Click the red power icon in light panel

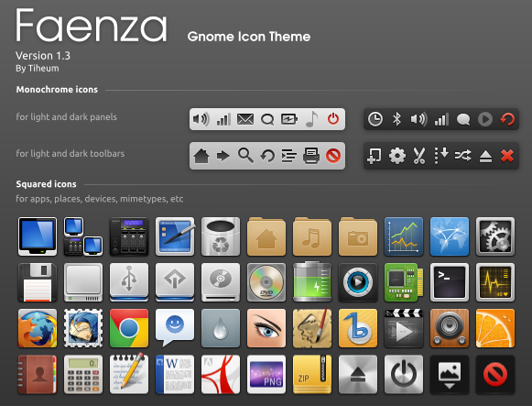click(333, 119)
